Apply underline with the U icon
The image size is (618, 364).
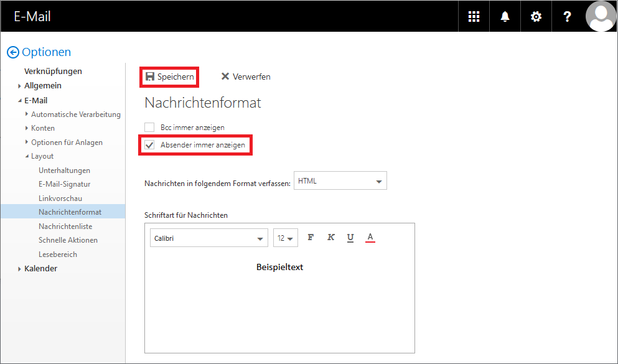coord(350,237)
